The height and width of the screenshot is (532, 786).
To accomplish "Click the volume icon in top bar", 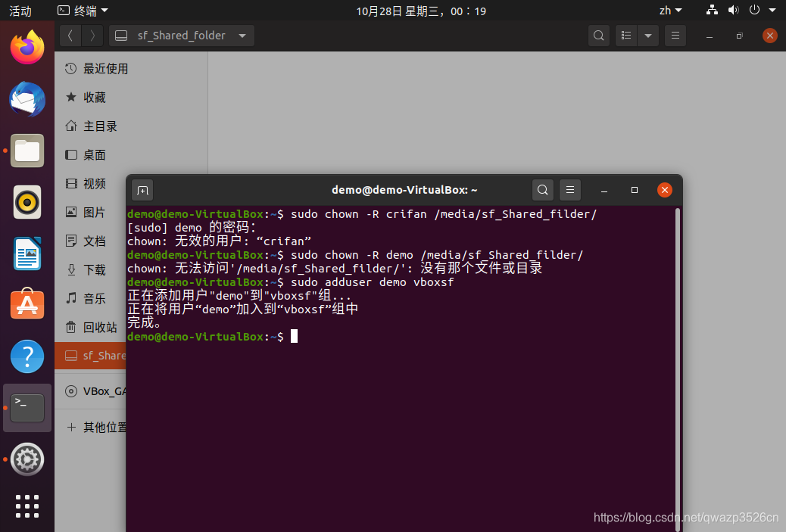I will tap(733, 11).
